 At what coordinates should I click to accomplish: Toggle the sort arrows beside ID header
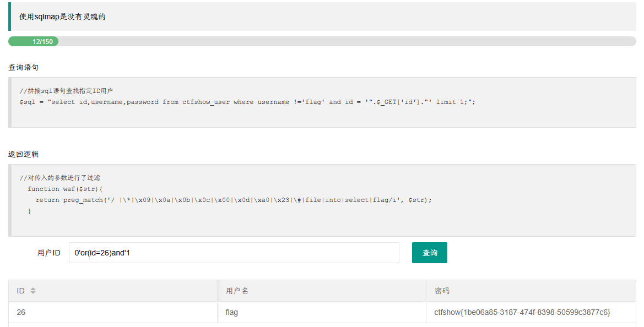tap(33, 291)
